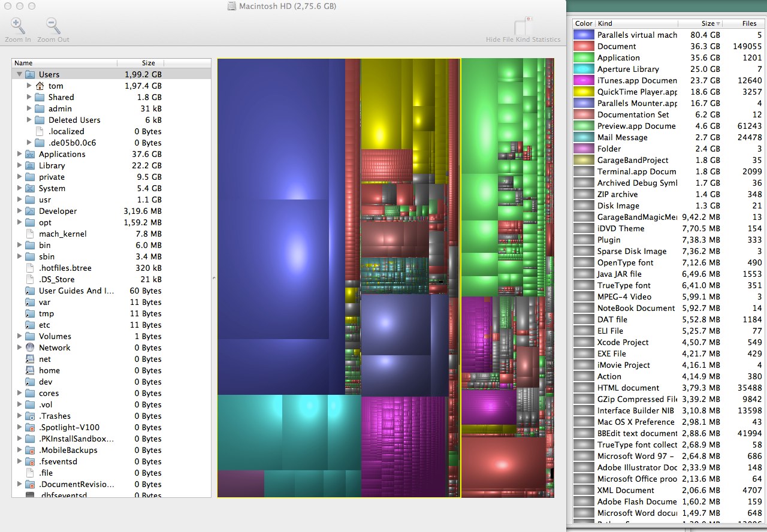
Task: Click the System folder icon
Action: coord(30,189)
